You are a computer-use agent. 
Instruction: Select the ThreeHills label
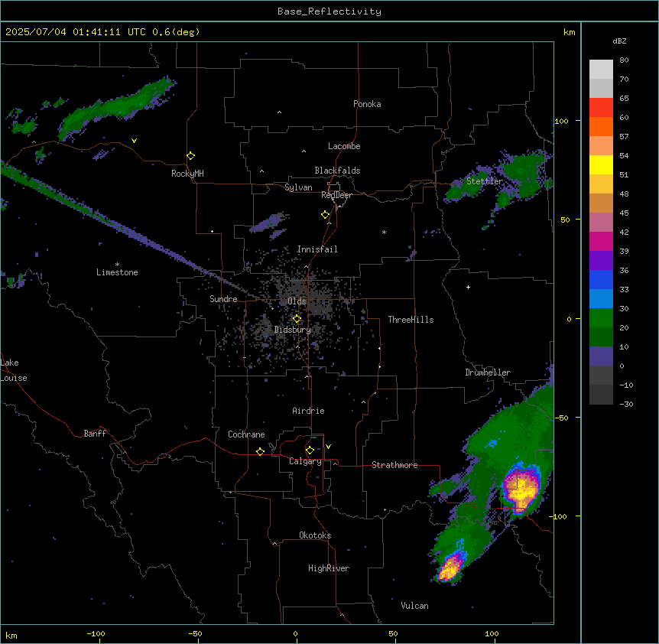pyautogui.click(x=411, y=320)
